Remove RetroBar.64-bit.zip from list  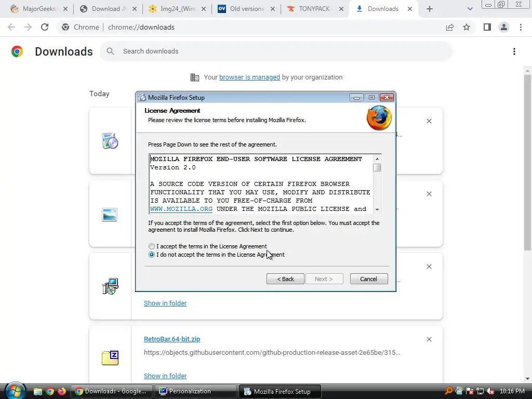pos(429,339)
